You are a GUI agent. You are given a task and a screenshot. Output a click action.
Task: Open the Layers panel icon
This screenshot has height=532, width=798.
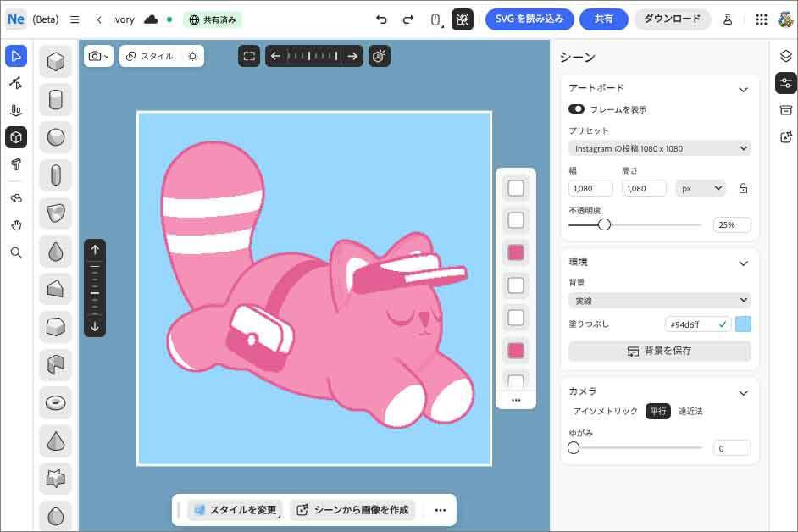tap(785, 56)
